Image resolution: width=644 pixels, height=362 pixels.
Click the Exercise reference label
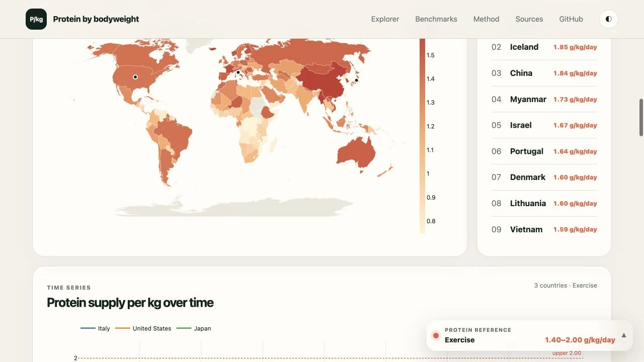tap(460, 340)
